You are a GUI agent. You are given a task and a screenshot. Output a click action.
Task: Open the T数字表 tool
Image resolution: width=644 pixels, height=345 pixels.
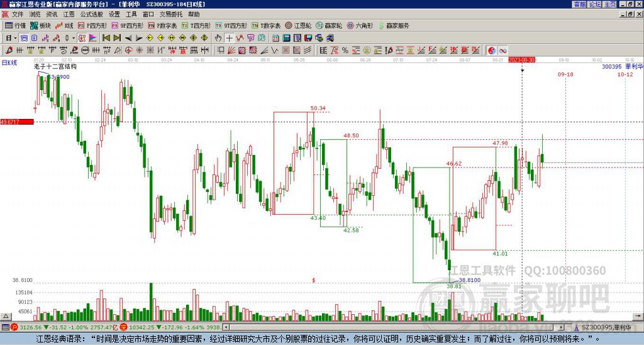[266, 25]
